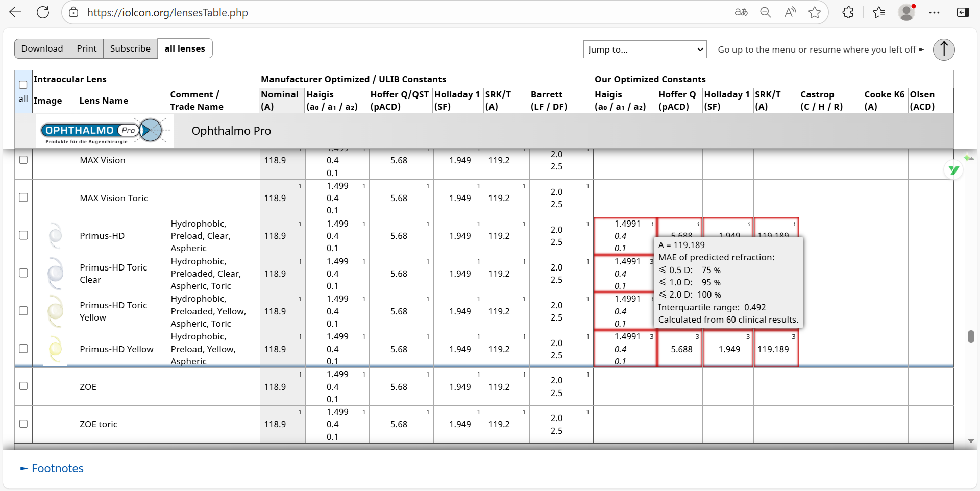Image resolution: width=980 pixels, height=491 pixels.
Task: Click Primus-HD Yellow optimized Hoffer Q 5.688
Action: [681, 349]
